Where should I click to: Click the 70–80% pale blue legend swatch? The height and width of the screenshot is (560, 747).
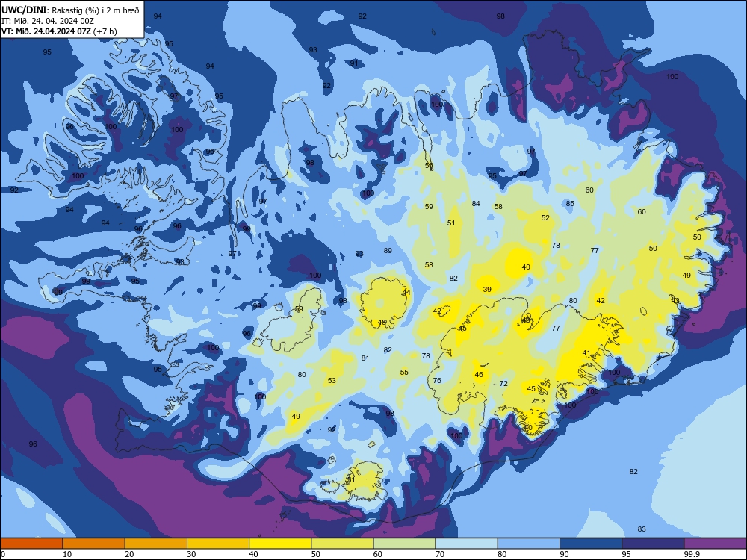pos(466,544)
